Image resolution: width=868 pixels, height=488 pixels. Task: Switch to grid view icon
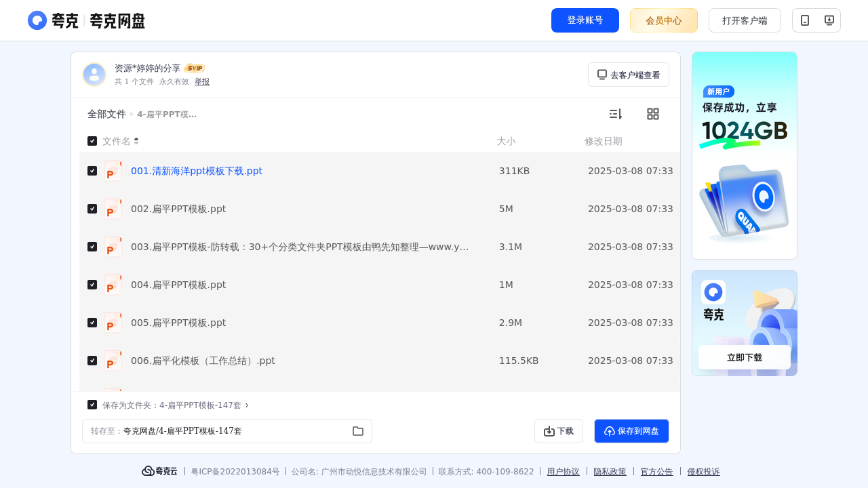click(x=653, y=114)
